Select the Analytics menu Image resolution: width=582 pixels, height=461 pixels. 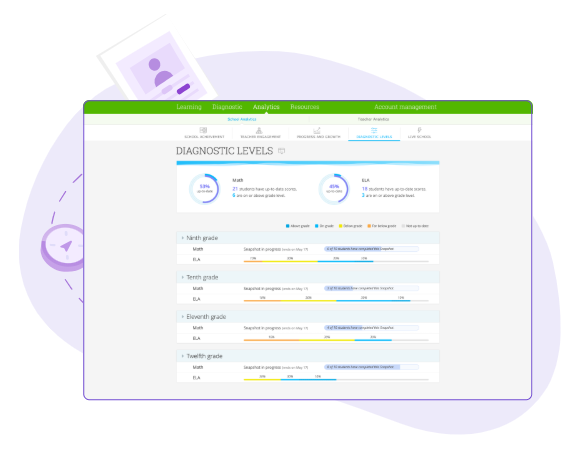click(x=266, y=107)
